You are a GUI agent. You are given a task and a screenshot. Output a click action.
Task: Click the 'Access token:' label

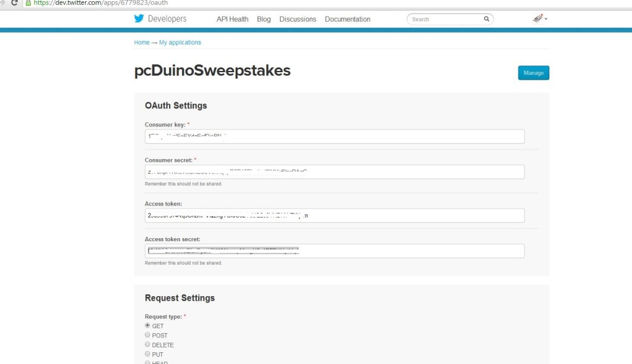pos(163,204)
